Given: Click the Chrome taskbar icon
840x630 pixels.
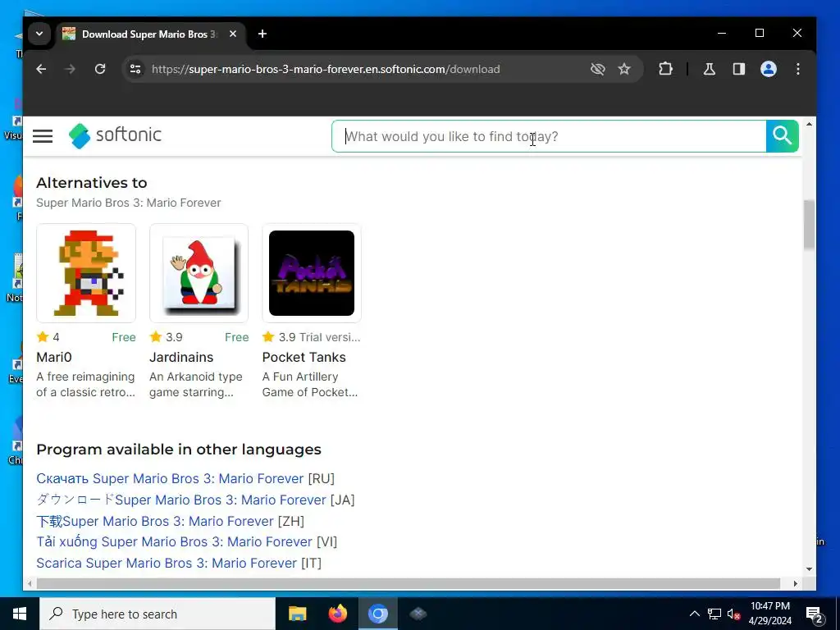Looking at the screenshot, I should pos(377,614).
